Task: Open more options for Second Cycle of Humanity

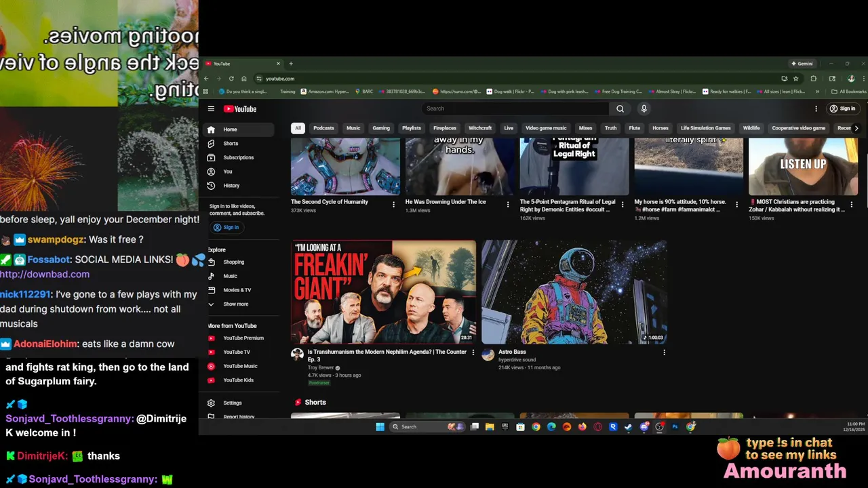Action: pos(393,205)
